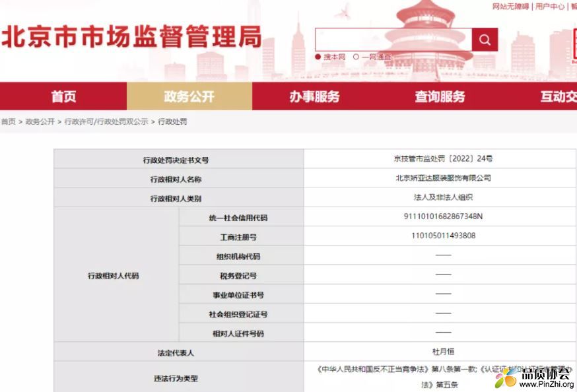The height and width of the screenshot is (392, 577).
Task: Click the 行政相对人代码 group label
Action: 117,275
